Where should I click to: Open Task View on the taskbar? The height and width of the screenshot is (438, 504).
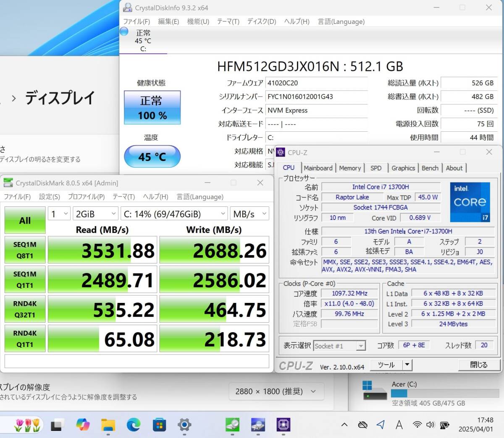(x=57, y=425)
